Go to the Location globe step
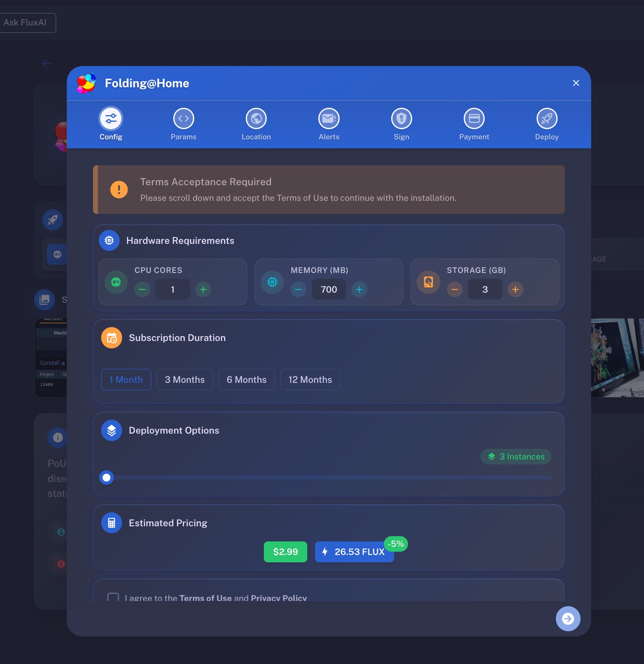This screenshot has height=664, width=644. 256,119
